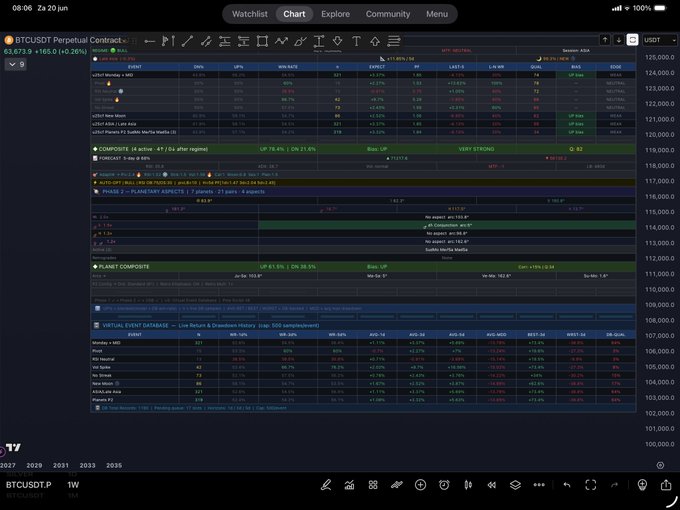680x510 pixels.
Task: Open the chart comparison lines icon
Action: pos(397,485)
